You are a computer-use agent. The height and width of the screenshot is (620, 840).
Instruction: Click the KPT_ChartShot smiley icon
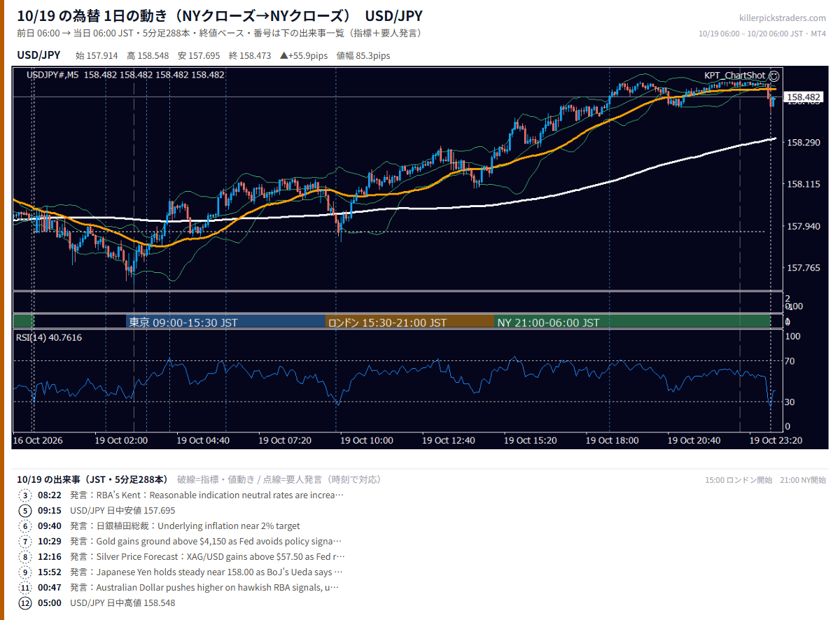coord(773,76)
